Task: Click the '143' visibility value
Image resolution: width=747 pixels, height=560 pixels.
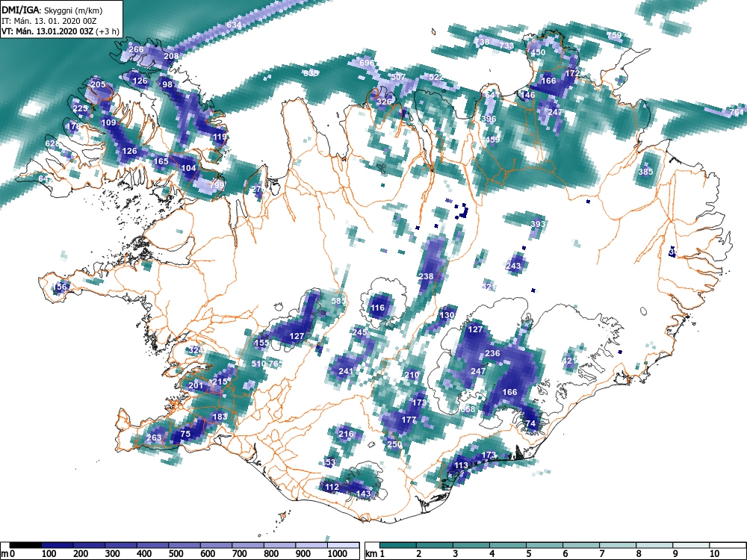Action: click(x=364, y=494)
